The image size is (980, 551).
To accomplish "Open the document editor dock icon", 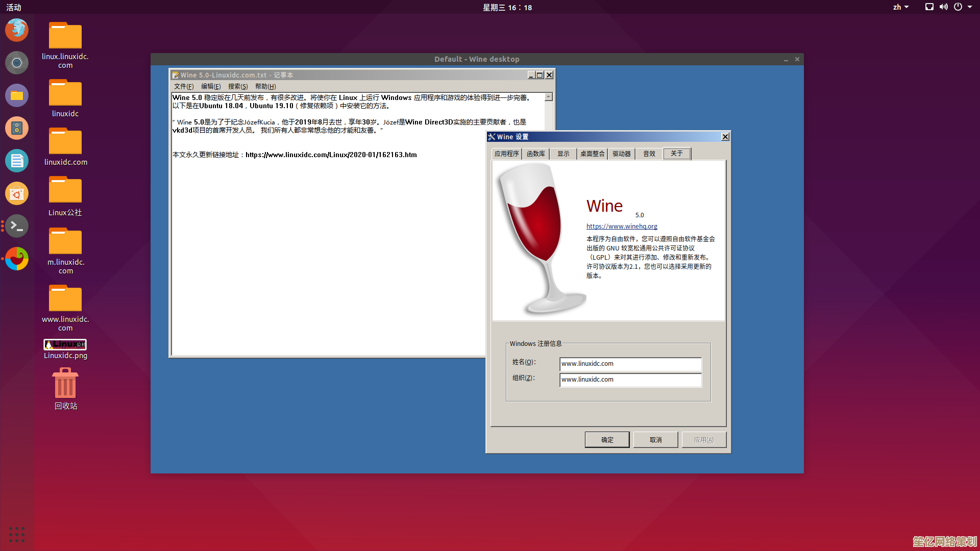I will [x=17, y=161].
